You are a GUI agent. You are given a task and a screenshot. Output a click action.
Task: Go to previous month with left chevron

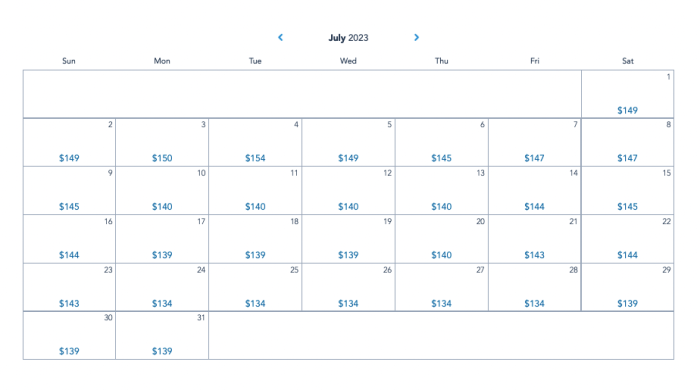[x=280, y=37]
